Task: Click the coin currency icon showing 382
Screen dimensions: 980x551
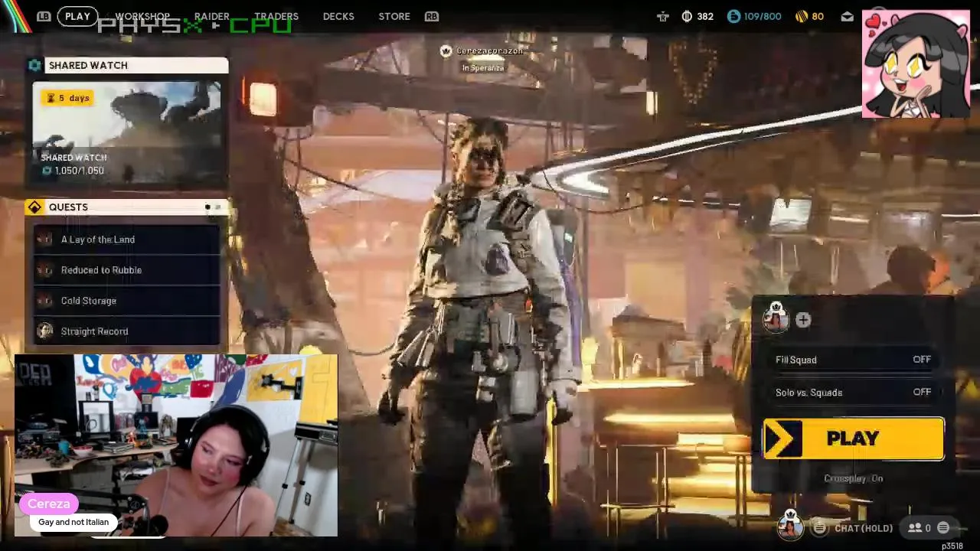Action: [x=687, y=16]
